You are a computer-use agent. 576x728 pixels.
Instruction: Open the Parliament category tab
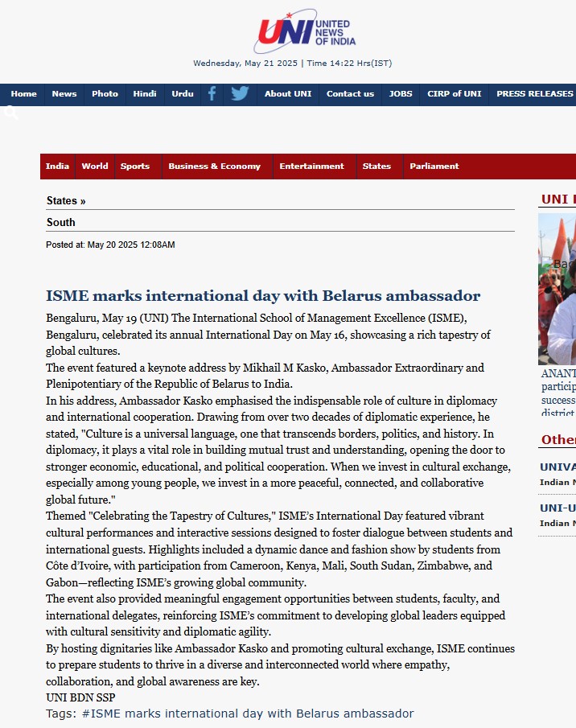(434, 167)
